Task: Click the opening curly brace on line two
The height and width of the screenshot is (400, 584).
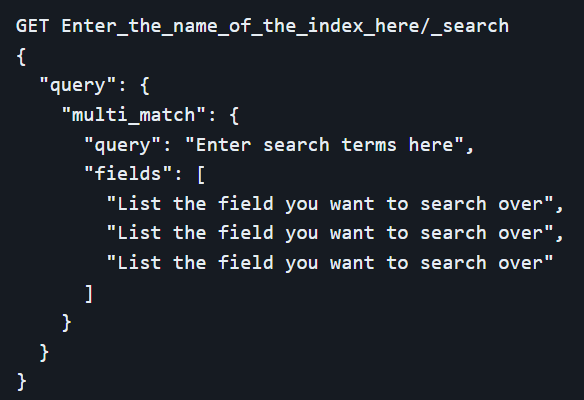Action: [x=21, y=57]
